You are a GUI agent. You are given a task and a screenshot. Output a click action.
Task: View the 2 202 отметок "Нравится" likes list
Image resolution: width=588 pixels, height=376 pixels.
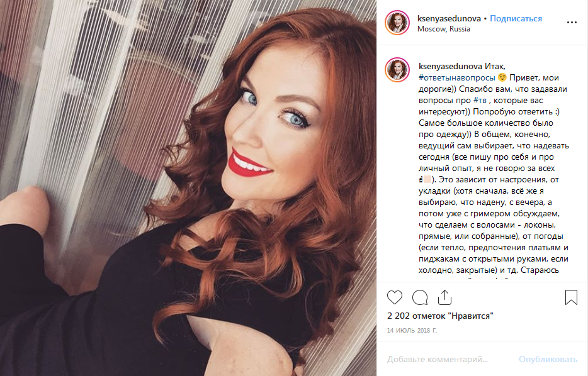(440, 316)
